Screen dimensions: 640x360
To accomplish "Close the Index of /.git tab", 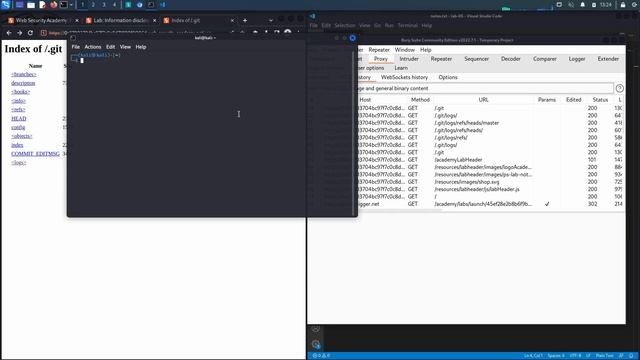I will [x=232, y=20].
